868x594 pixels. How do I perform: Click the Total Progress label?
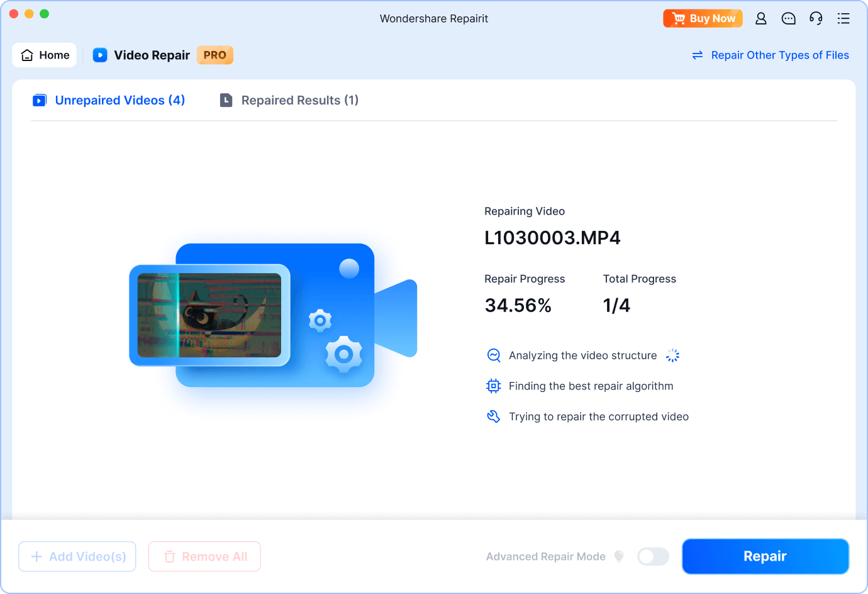pos(640,279)
